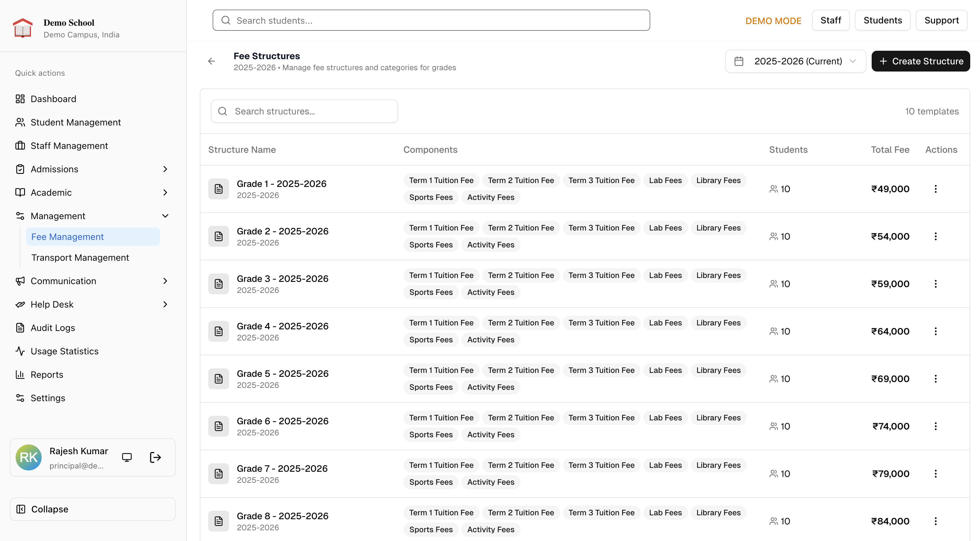Click the document icon for Grade 3 structure
Screen dimensions: 980x541
218,284
